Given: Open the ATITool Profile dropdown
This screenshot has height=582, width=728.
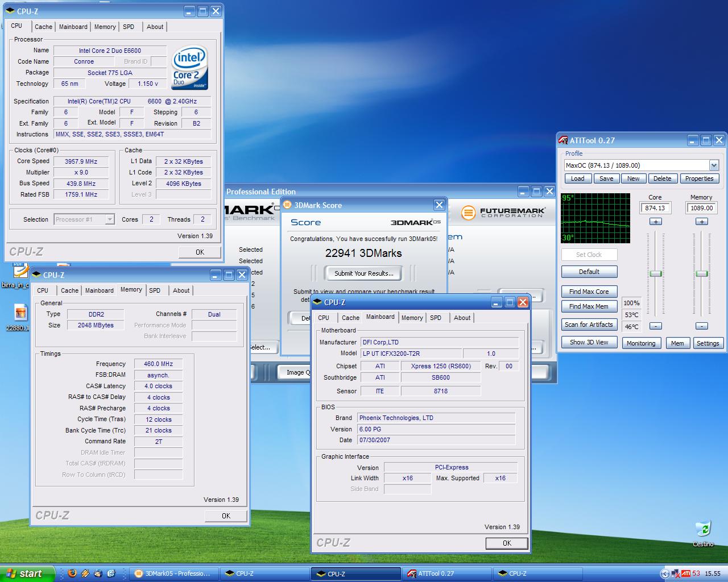Looking at the screenshot, I should pos(714,165).
